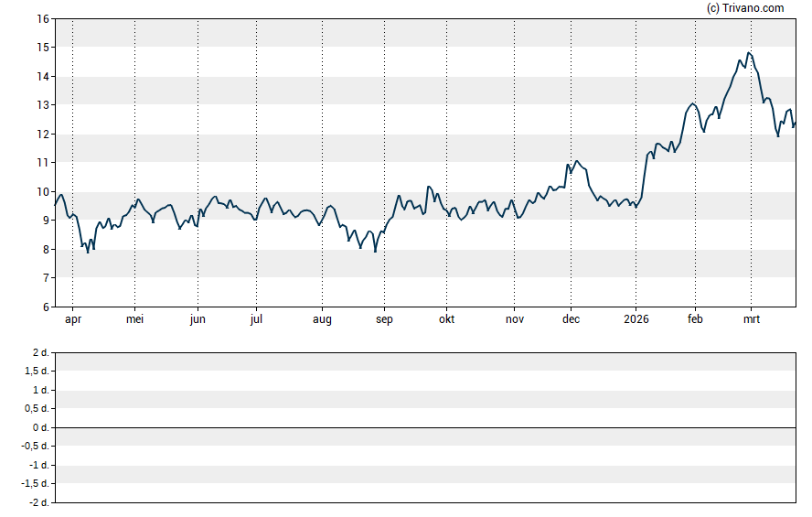812x517 pixels.
Task: Select the '-0,5 d.' axis label
Action: pos(34,446)
